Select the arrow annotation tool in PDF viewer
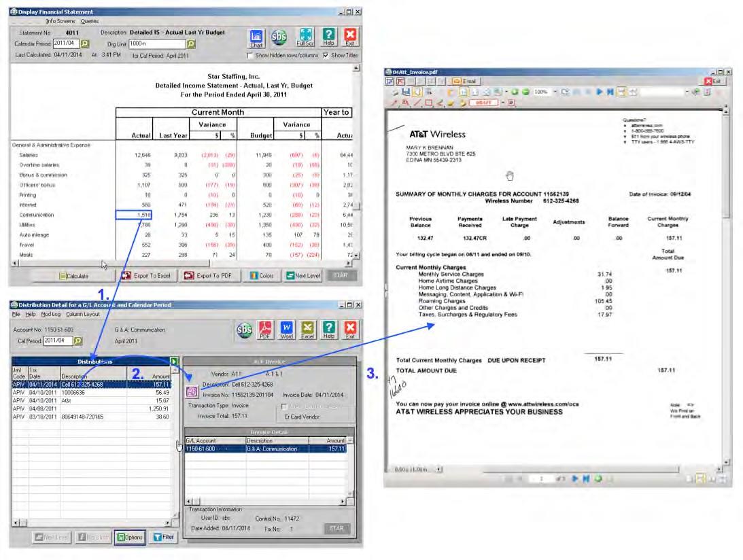Screen dimensions: 743x560 394,103
